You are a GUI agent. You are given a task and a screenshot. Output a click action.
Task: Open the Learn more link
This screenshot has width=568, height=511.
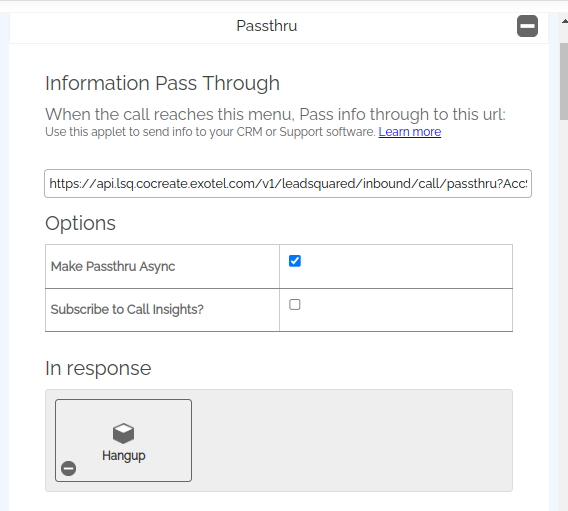(410, 131)
